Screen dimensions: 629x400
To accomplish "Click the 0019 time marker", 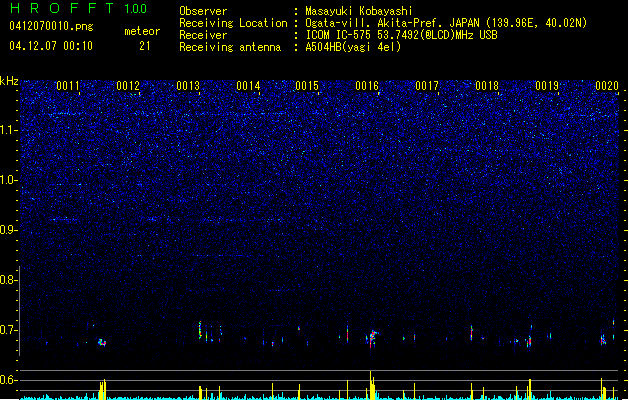I will (x=547, y=86).
